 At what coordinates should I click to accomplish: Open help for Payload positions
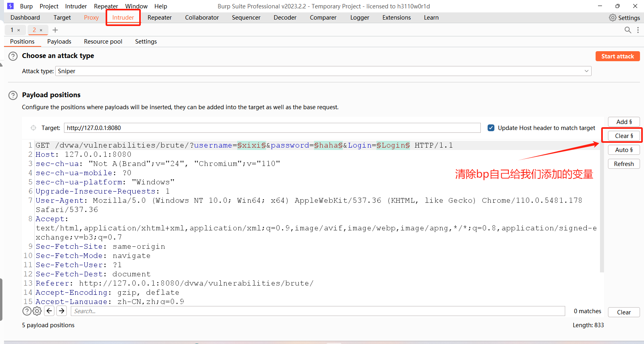tap(13, 95)
